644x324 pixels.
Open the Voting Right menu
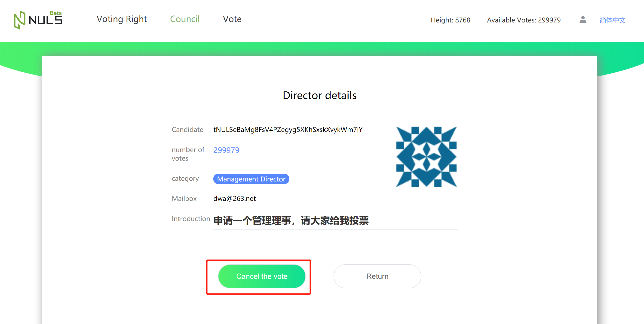click(x=122, y=19)
